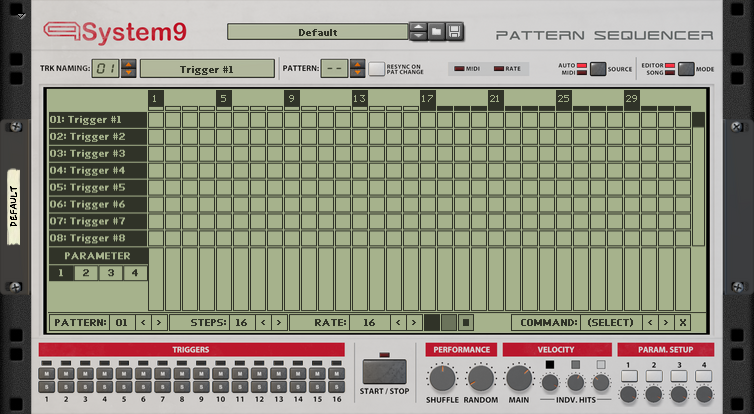Image resolution: width=754 pixels, height=414 pixels.
Task: Increase STEPS with the > arrow
Action: point(279,323)
